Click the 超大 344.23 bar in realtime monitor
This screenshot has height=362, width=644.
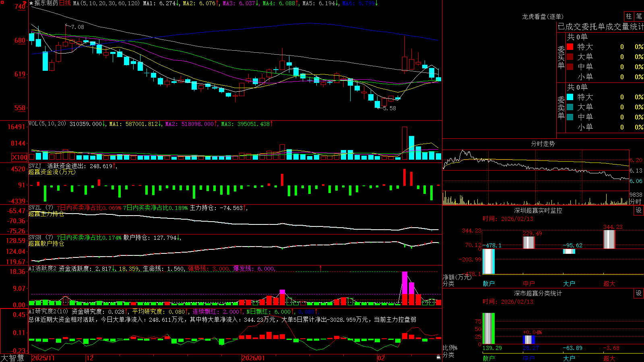click(x=609, y=239)
